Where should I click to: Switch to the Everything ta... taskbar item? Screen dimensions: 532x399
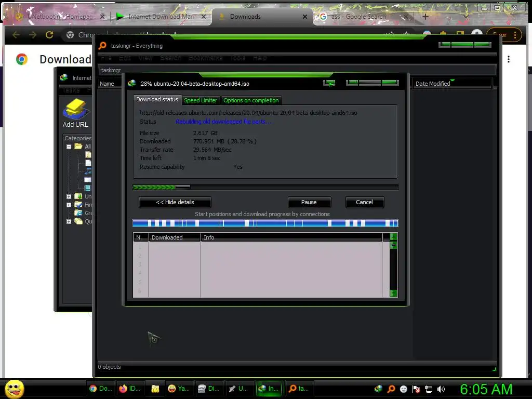[x=299, y=389]
